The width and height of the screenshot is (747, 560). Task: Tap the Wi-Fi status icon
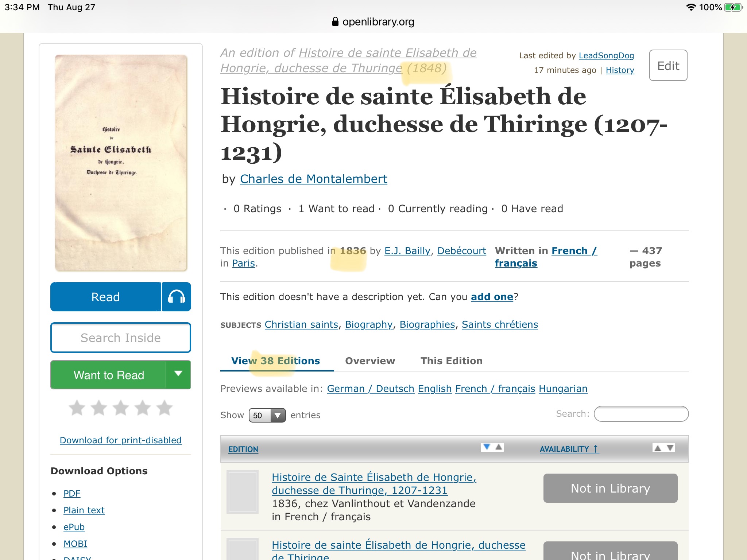tap(691, 7)
